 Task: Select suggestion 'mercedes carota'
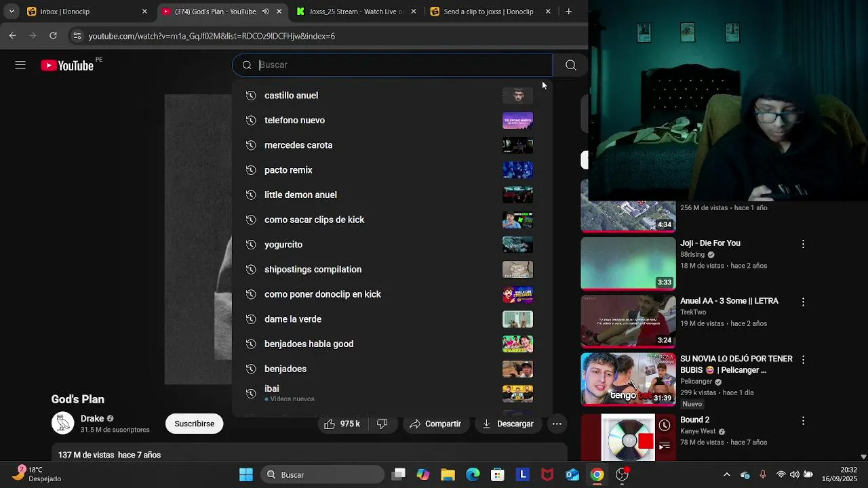click(392, 145)
